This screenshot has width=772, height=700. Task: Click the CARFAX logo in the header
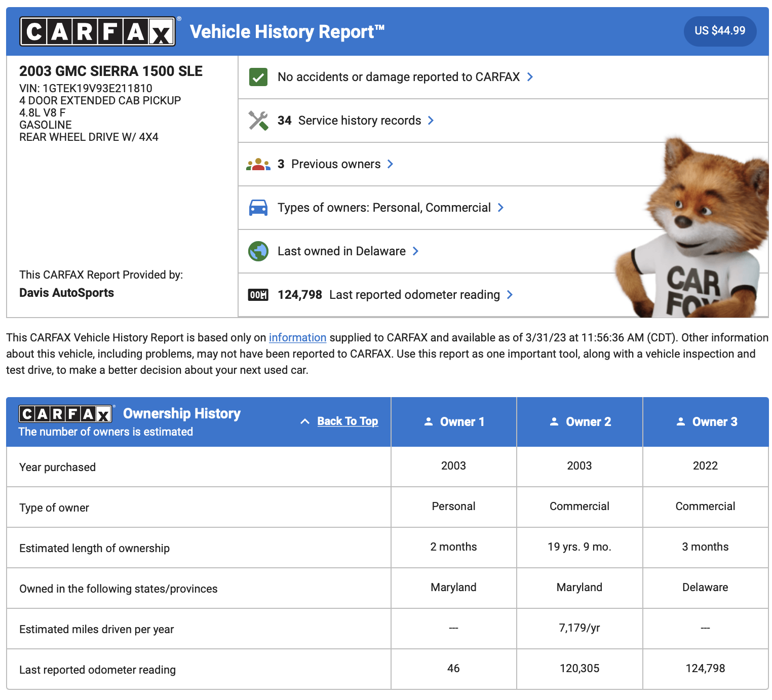point(98,31)
